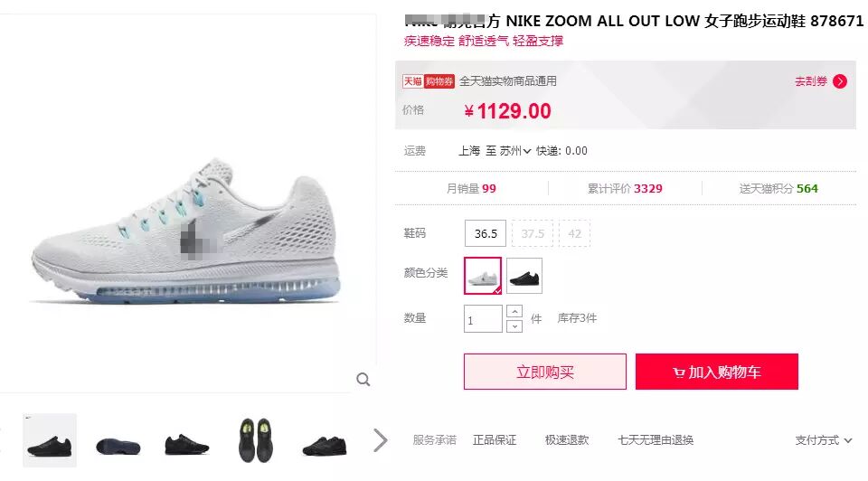
Task: Select shoe size 42
Action: pos(575,233)
